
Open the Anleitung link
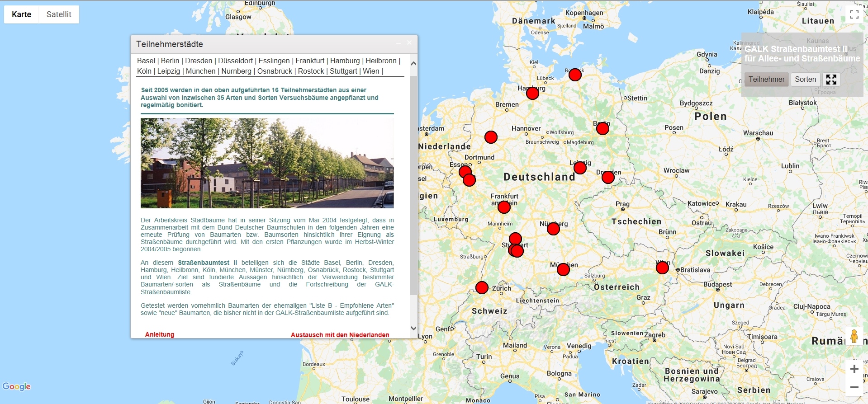tap(160, 334)
